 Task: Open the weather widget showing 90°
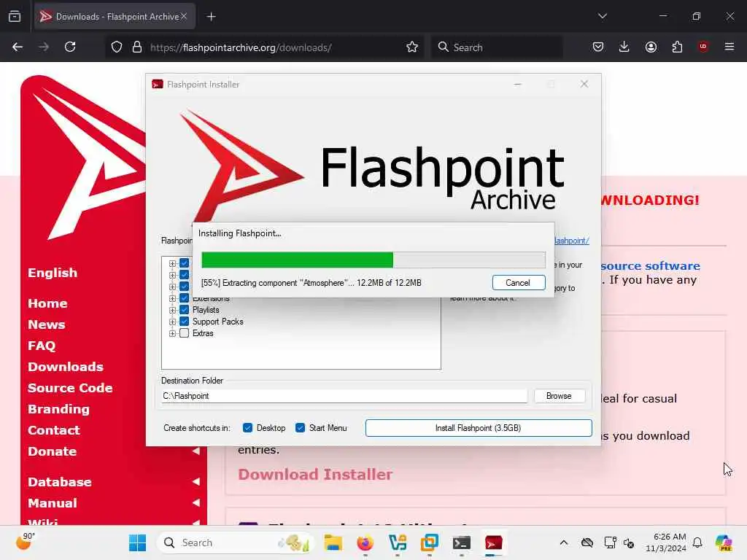pyautogui.click(x=25, y=542)
